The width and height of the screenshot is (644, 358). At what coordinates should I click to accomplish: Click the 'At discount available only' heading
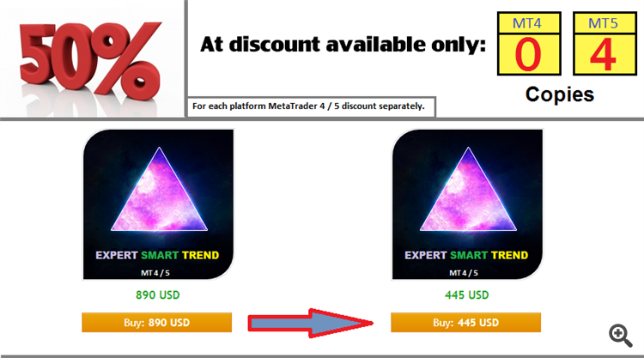[343, 45]
